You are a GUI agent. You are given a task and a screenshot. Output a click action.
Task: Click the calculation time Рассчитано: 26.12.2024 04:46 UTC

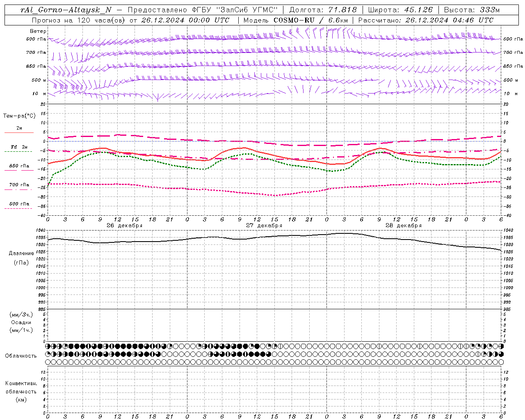426,20
